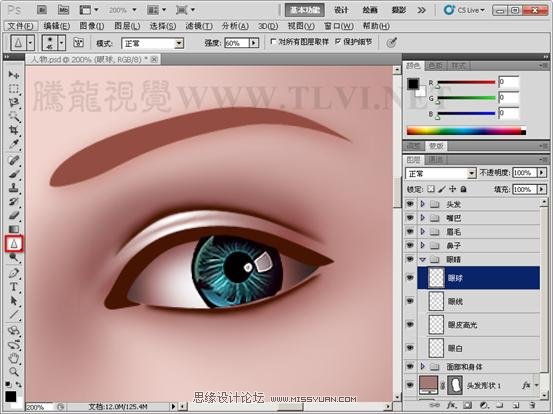Select the Line shape tool
Viewport: 553px width, 414px height.
14,315
